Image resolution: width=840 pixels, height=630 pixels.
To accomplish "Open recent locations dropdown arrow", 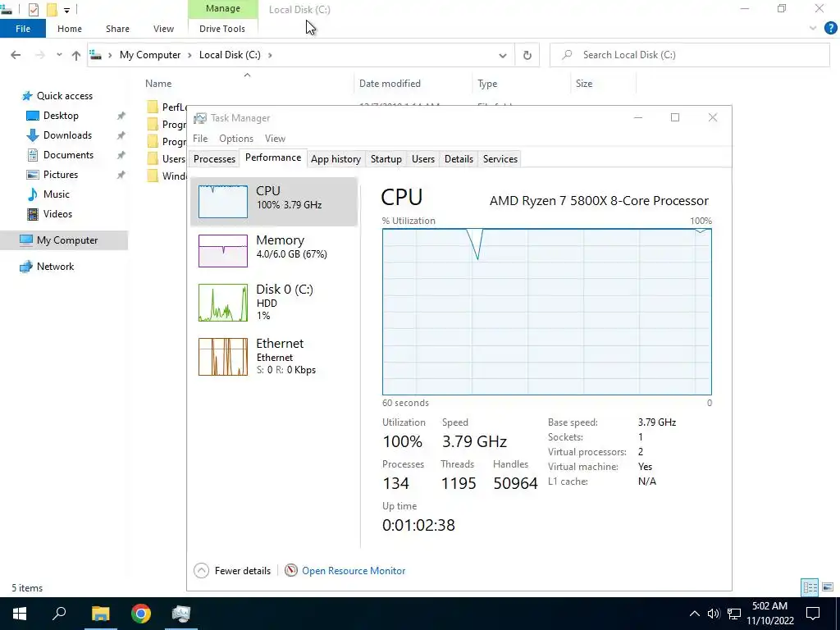I will pyautogui.click(x=59, y=55).
